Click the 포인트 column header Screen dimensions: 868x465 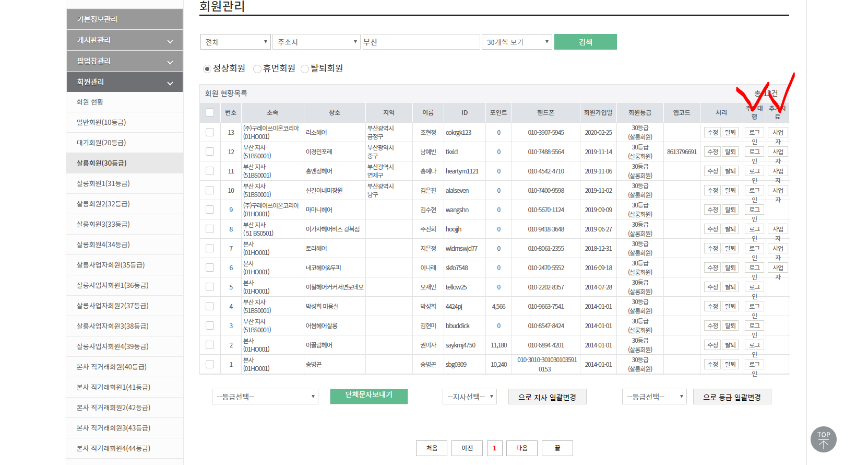[x=498, y=112]
